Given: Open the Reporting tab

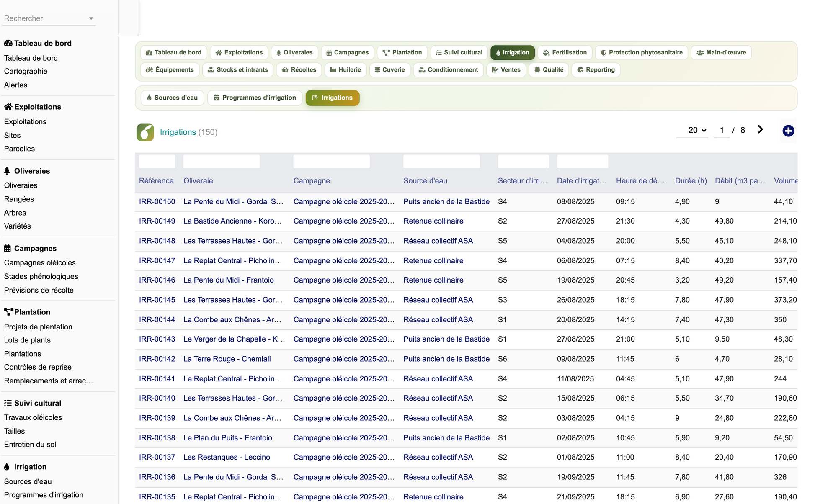Looking at the screenshot, I should (596, 69).
